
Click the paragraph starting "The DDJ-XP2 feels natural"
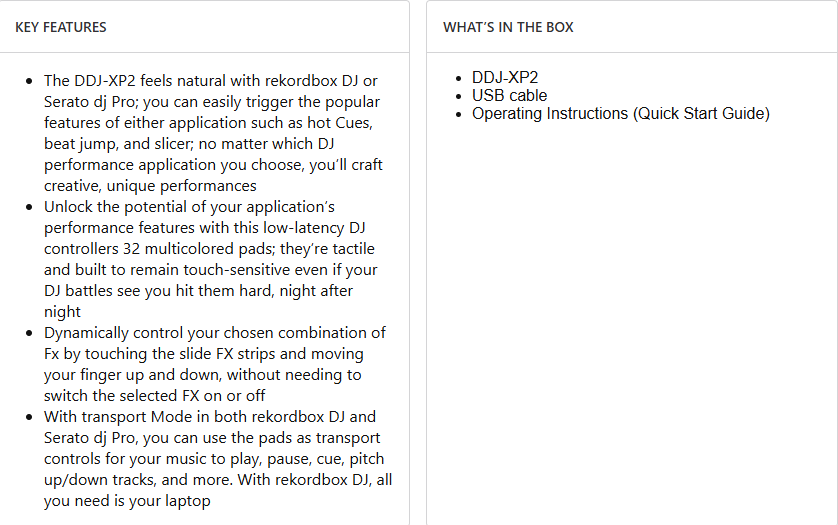[x=212, y=133]
